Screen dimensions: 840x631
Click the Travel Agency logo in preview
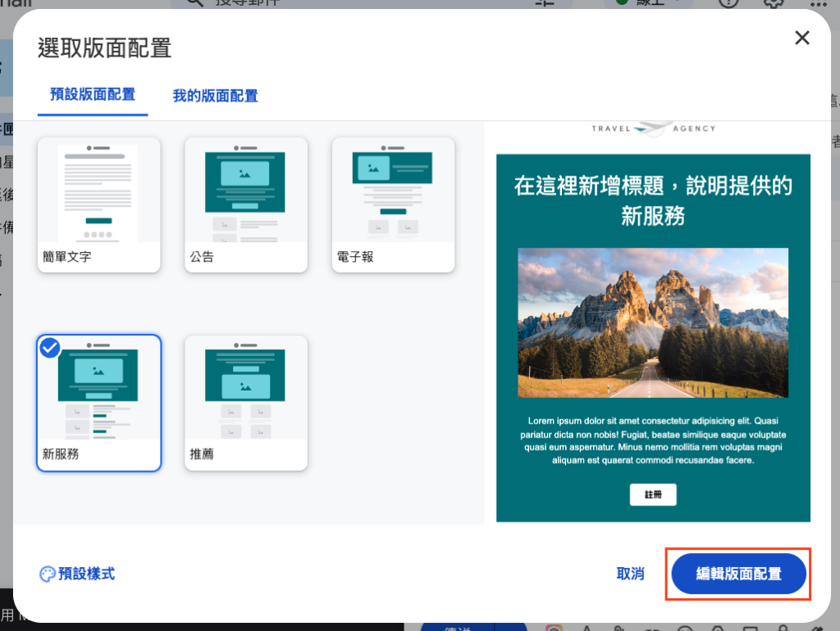pyautogui.click(x=653, y=129)
